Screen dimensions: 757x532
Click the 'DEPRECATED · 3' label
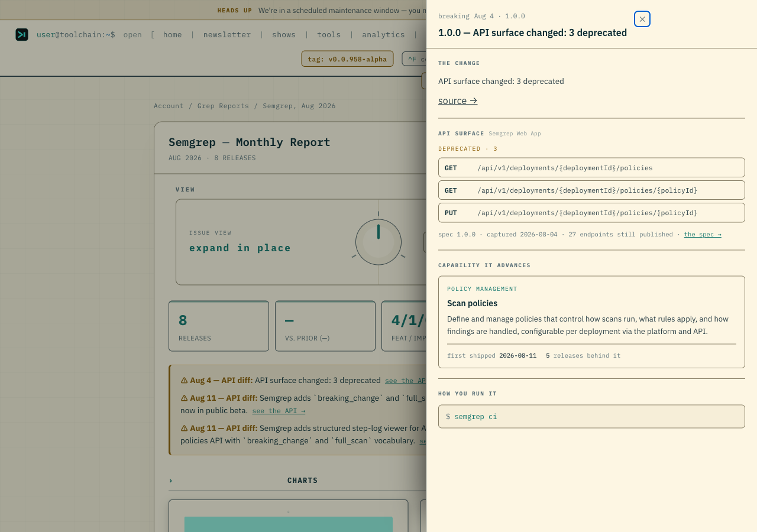(468, 149)
